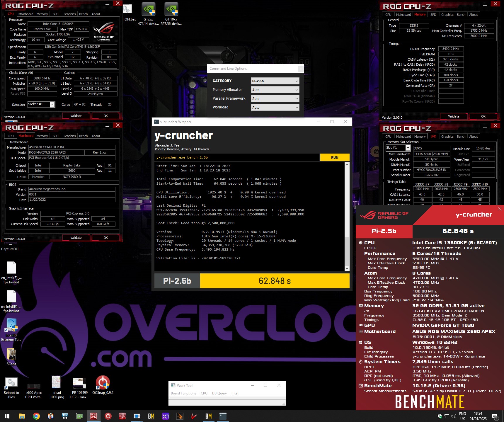Expand the Workload dropdown
Image resolution: width=504 pixels, height=422 pixels.
click(x=275, y=107)
